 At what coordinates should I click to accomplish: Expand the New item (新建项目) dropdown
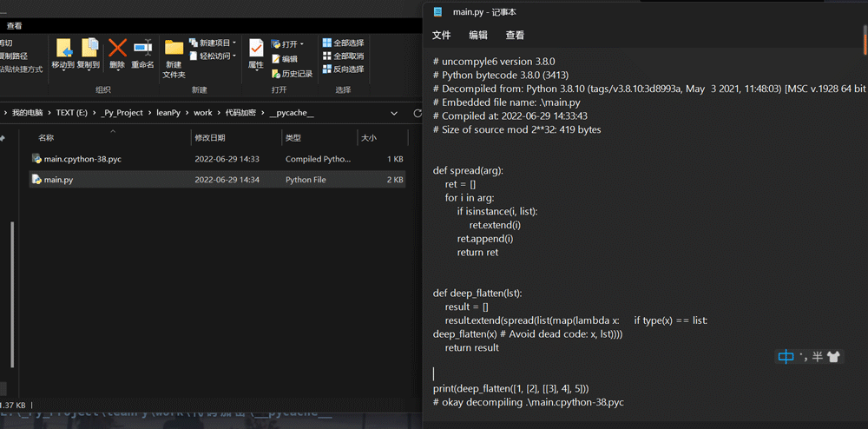pyautogui.click(x=234, y=43)
